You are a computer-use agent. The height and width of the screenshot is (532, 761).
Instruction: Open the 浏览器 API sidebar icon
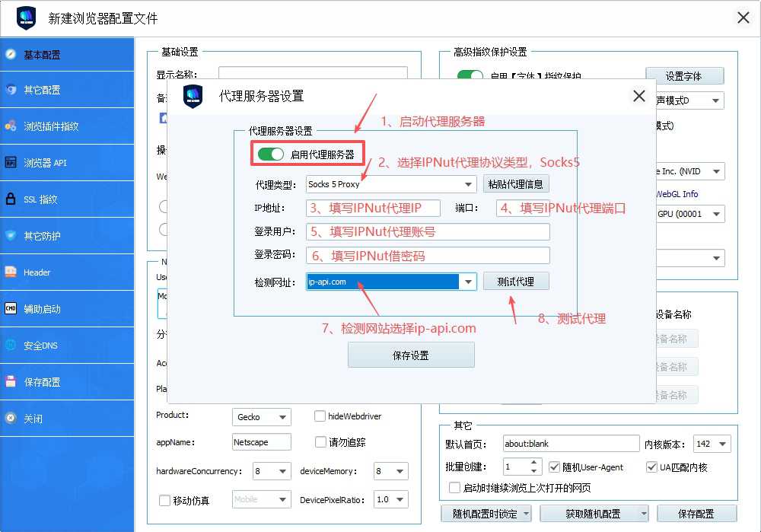pos(11,163)
